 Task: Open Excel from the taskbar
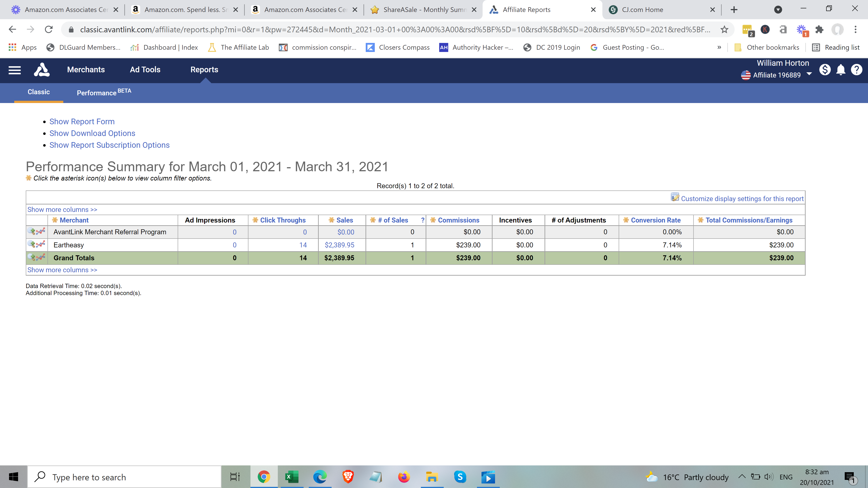pos(291,477)
